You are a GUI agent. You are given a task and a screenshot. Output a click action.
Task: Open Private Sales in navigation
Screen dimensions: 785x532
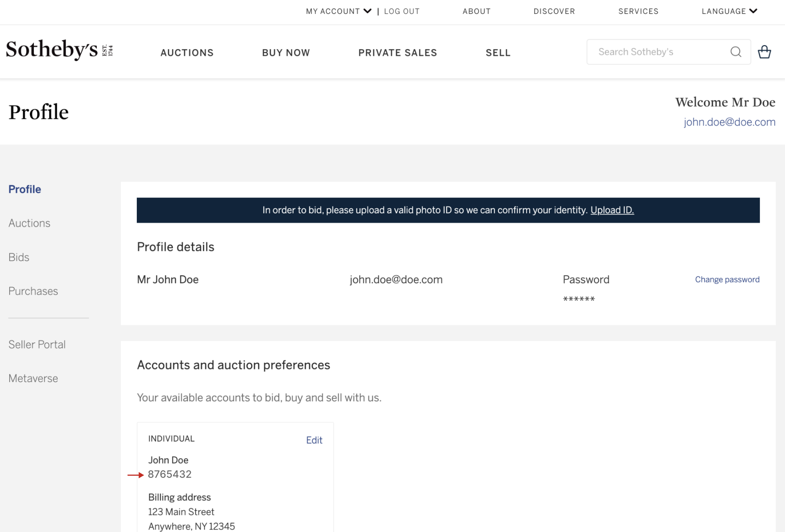(x=398, y=53)
